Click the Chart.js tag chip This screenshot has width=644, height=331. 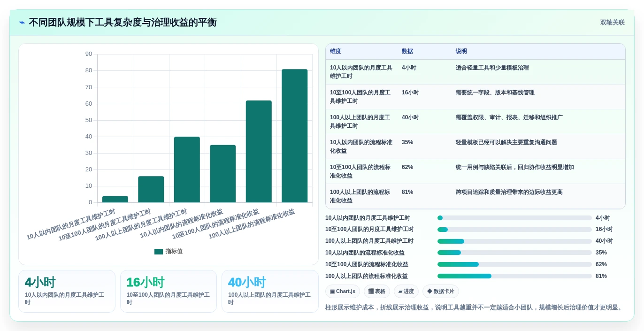tap(343, 292)
